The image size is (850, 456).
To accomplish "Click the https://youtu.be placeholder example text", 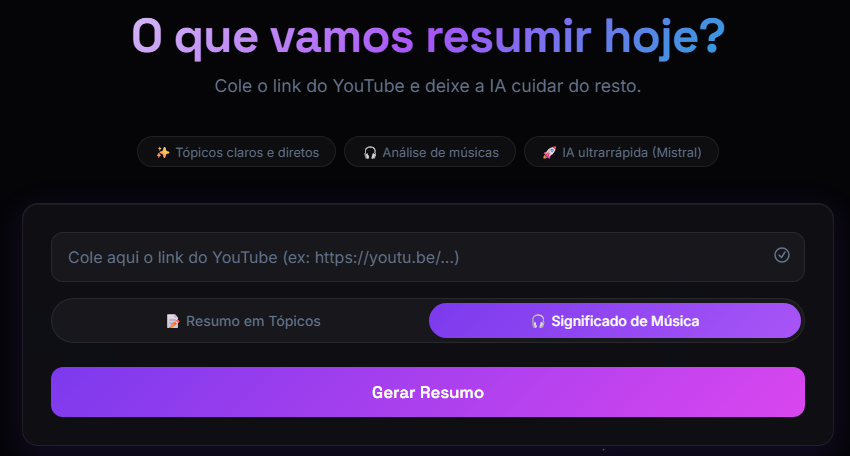I will [387, 257].
